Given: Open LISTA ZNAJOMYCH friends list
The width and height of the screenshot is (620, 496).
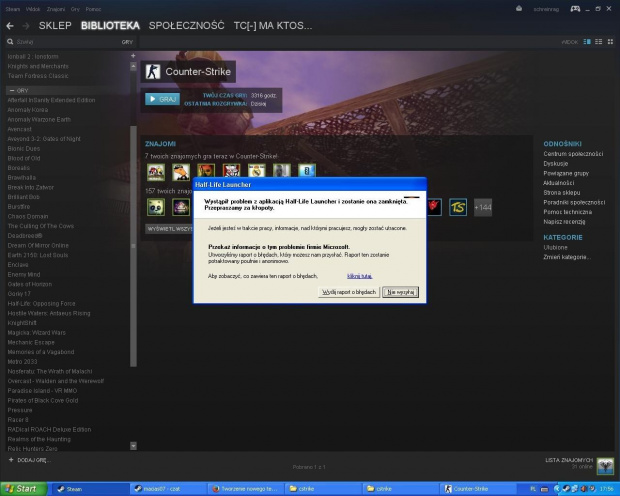Looking at the screenshot, I should (569, 460).
